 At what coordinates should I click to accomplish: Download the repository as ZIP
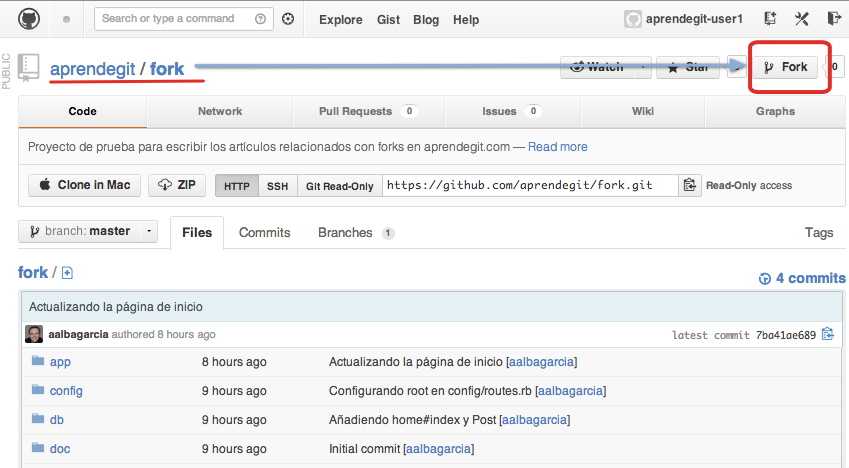click(178, 185)
